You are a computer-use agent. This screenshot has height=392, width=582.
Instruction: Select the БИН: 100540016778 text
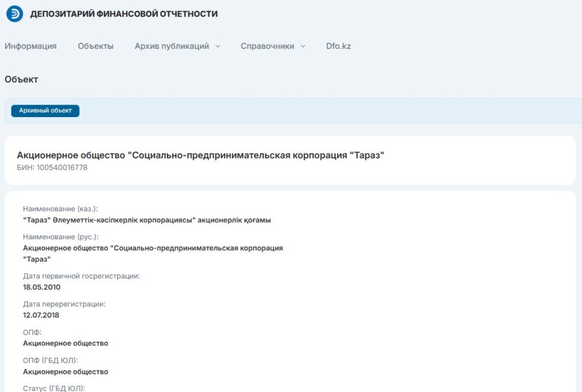52,167
